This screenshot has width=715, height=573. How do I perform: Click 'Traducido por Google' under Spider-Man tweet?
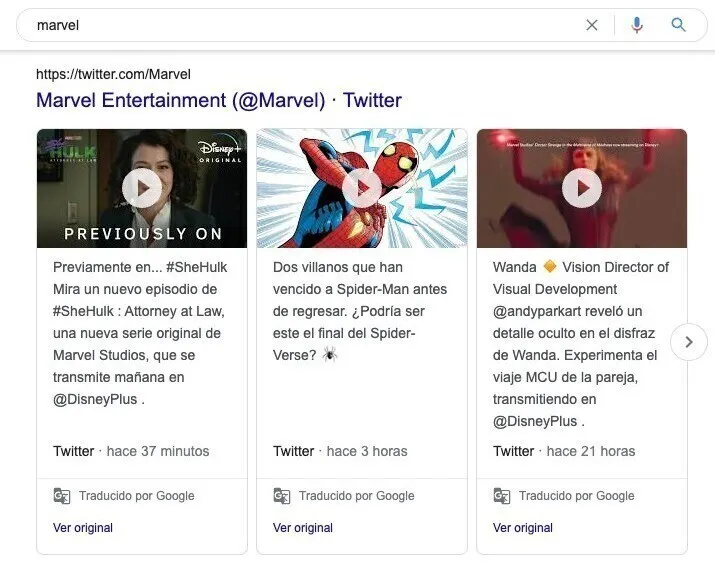pos(357,496)
